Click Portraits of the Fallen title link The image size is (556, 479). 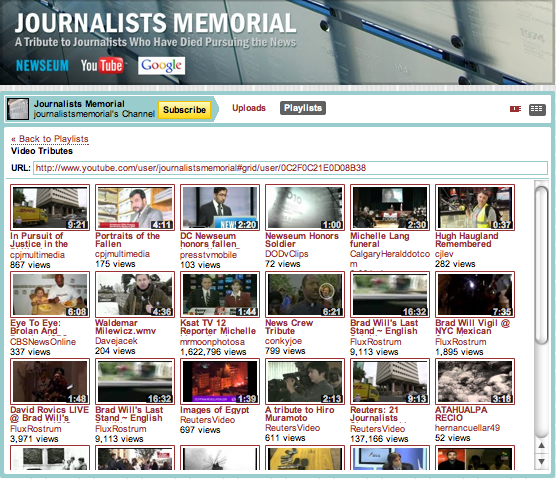128,240
